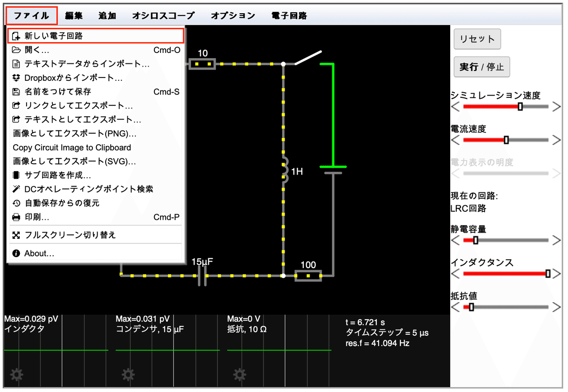Select DCオペレーティングポイント検索
568x392 pixels.
96,189
